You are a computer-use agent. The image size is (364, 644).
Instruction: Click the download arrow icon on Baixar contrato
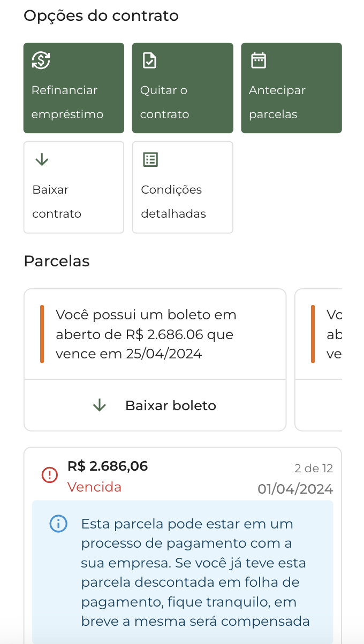42,159
